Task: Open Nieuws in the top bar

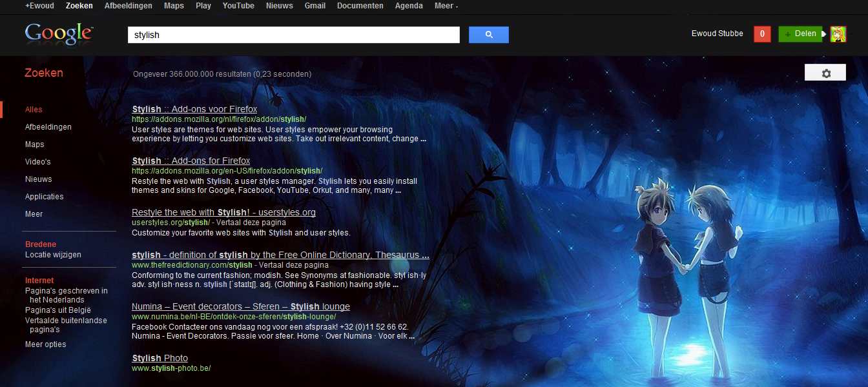Action: click(x=279, y=6)
